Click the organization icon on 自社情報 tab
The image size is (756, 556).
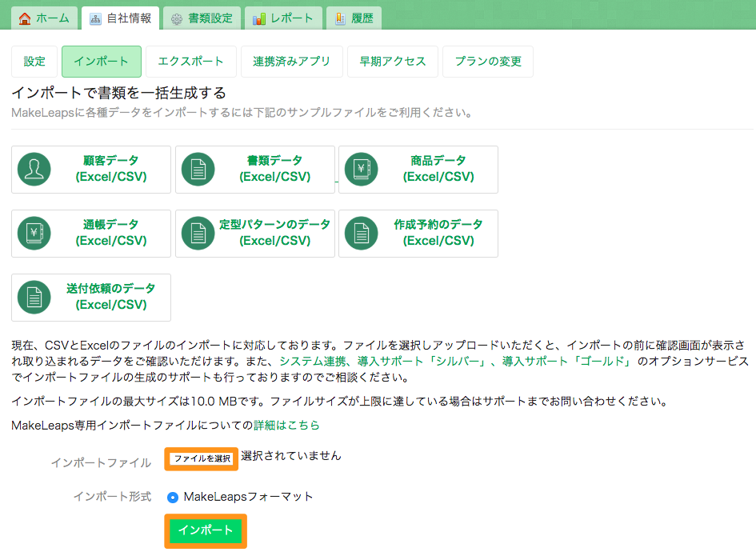[x=95, y=19]
